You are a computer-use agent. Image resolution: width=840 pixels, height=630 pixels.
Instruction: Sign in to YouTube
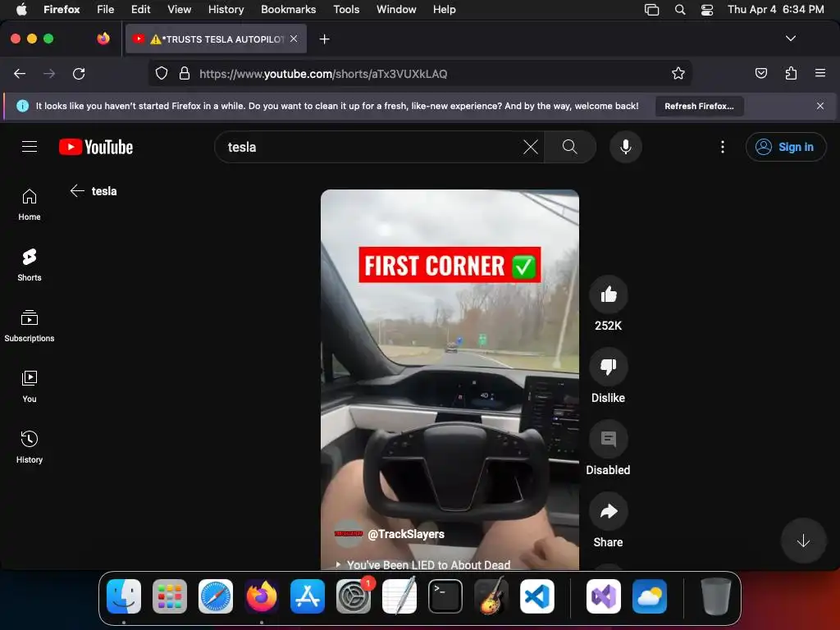tap(785, 147)
